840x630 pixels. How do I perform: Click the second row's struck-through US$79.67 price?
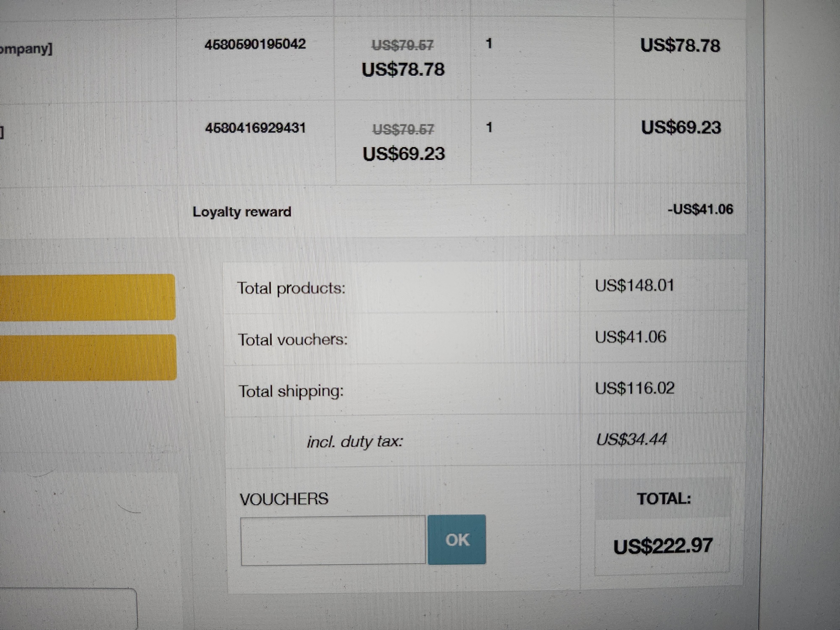click(x=403, y=129)
